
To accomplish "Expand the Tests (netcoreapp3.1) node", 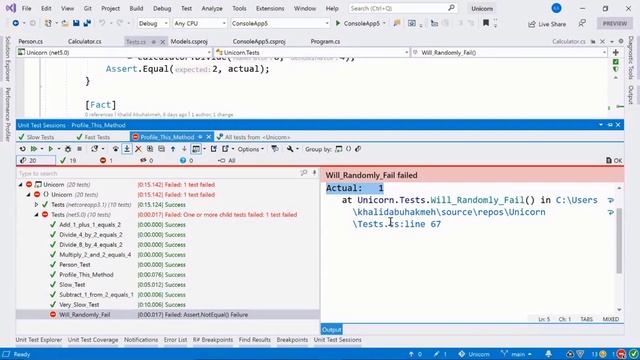I will (36, 204).
